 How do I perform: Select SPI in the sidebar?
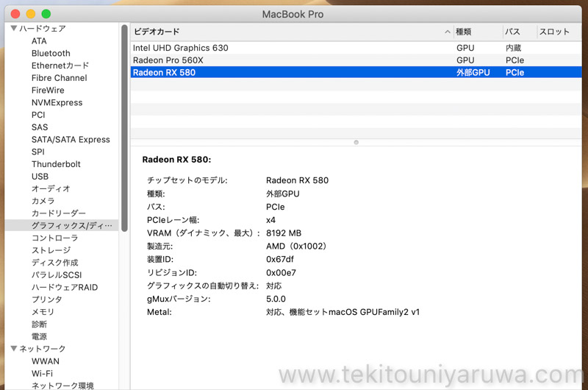38,152
